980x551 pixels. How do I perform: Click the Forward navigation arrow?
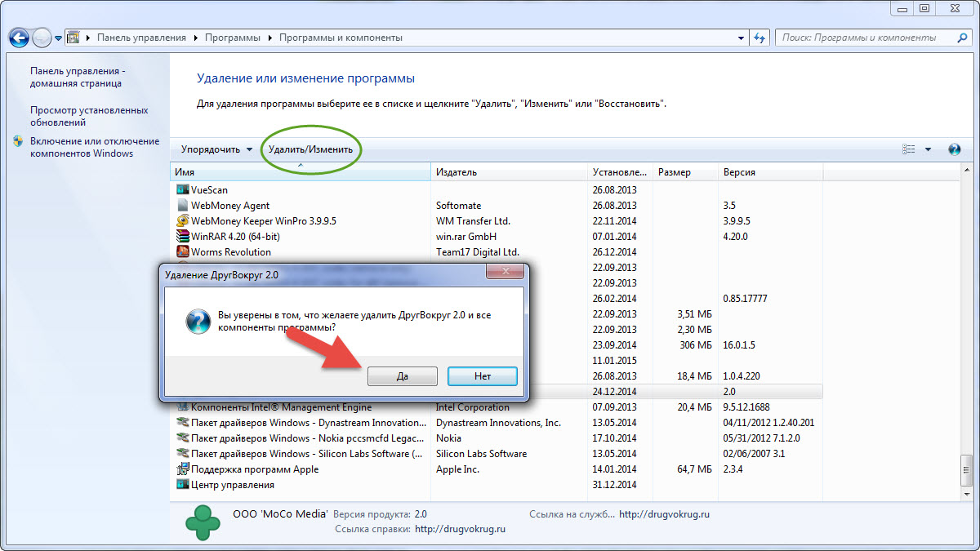point(42,38)
